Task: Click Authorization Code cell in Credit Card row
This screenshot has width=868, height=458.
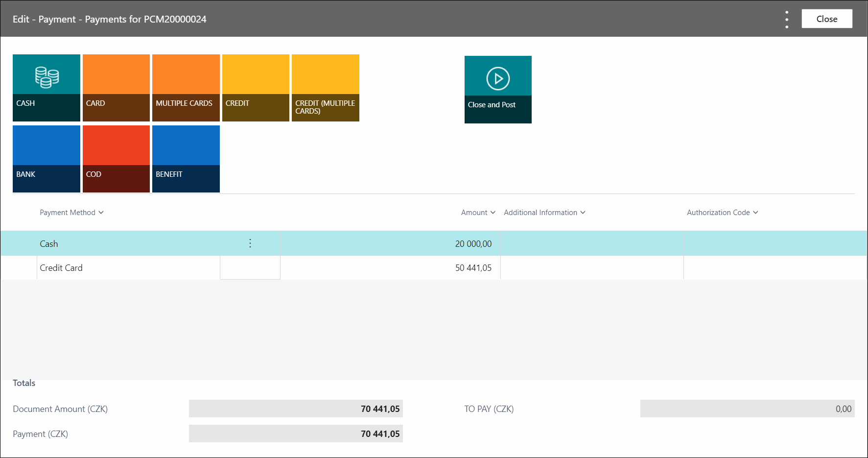Action: tap(775, 267)
